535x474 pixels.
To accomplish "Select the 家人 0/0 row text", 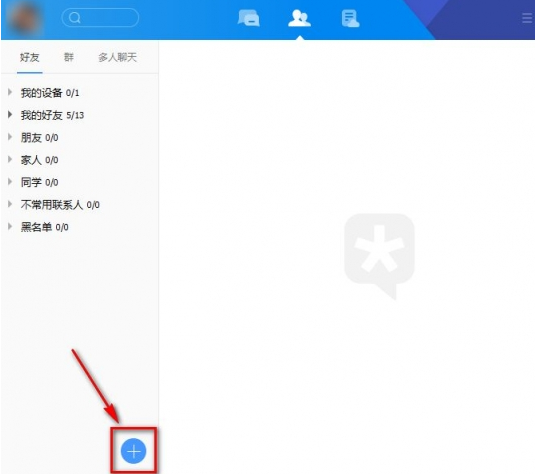I will point(40,160).
